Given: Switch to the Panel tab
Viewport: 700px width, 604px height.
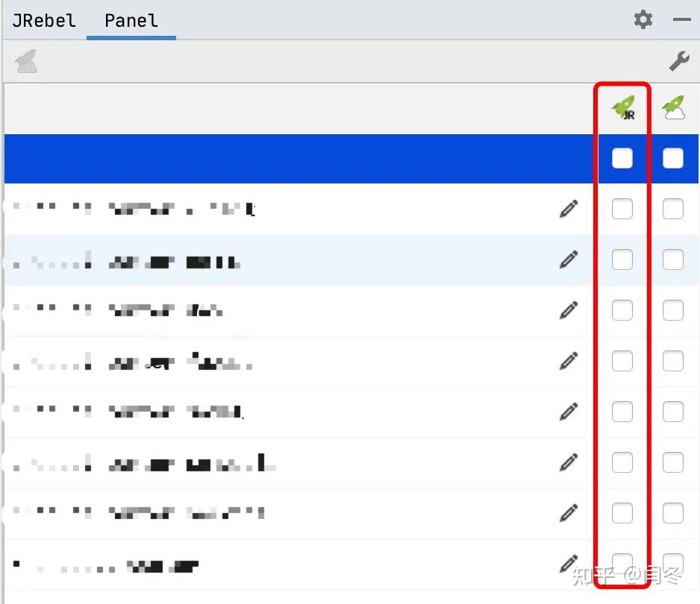Looking at the screenshot, I should pyautogui.click(x=131, y=21).
